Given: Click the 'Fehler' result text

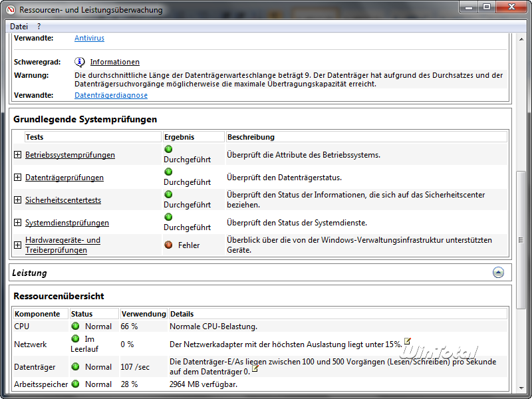Looking at the screenshot, I should pyautogui.click(x=189, y=245).
